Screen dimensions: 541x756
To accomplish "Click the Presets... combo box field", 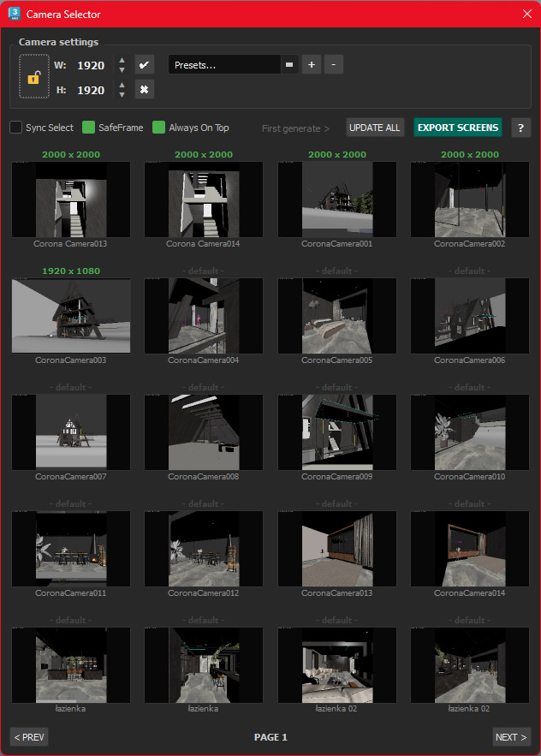I will point(224,64).
